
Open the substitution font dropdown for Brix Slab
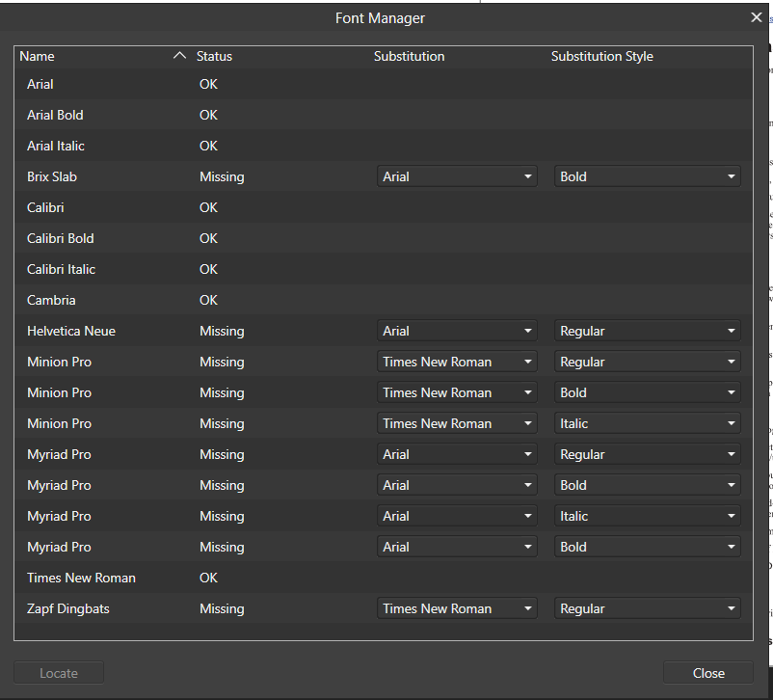click(457, 176)
